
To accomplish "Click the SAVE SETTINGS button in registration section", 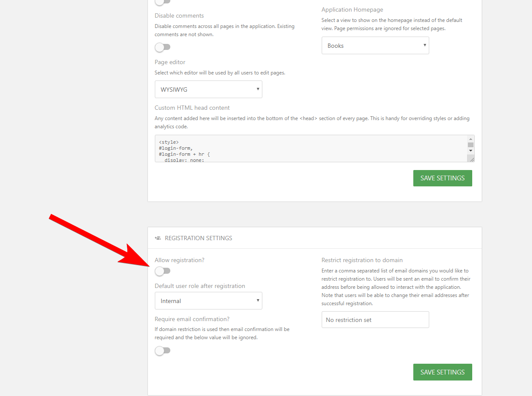I will [443, 372].
